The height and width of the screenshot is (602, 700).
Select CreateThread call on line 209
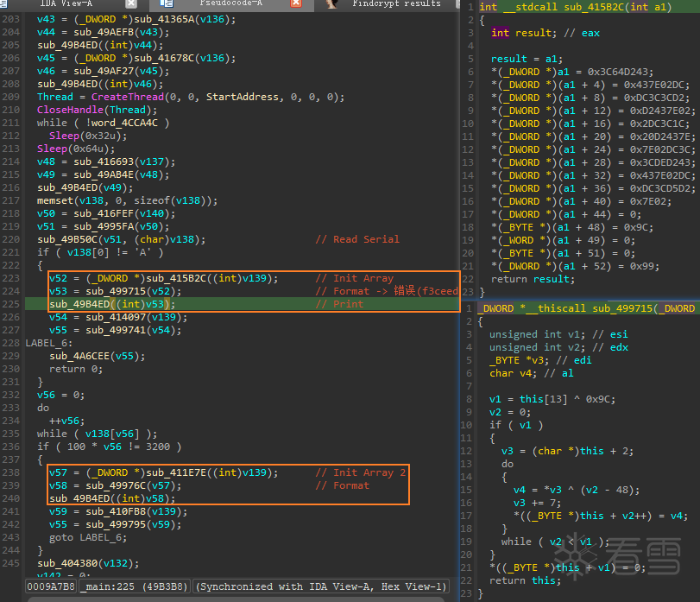pos(127,97)
